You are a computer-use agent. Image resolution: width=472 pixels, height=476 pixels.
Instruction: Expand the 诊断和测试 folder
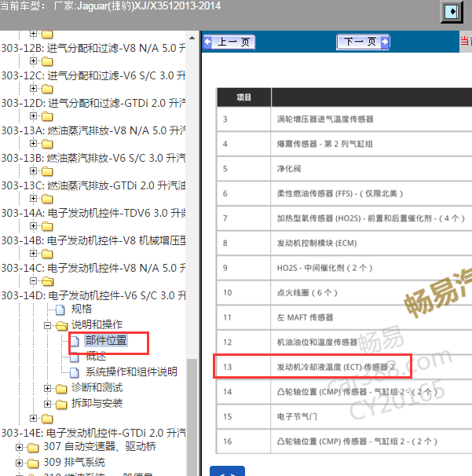47,388
